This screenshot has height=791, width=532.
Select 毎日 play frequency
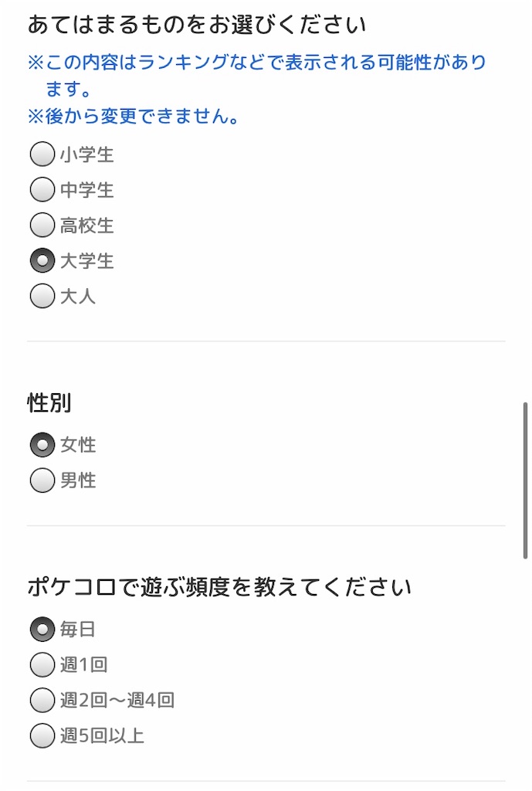(42, 629)
